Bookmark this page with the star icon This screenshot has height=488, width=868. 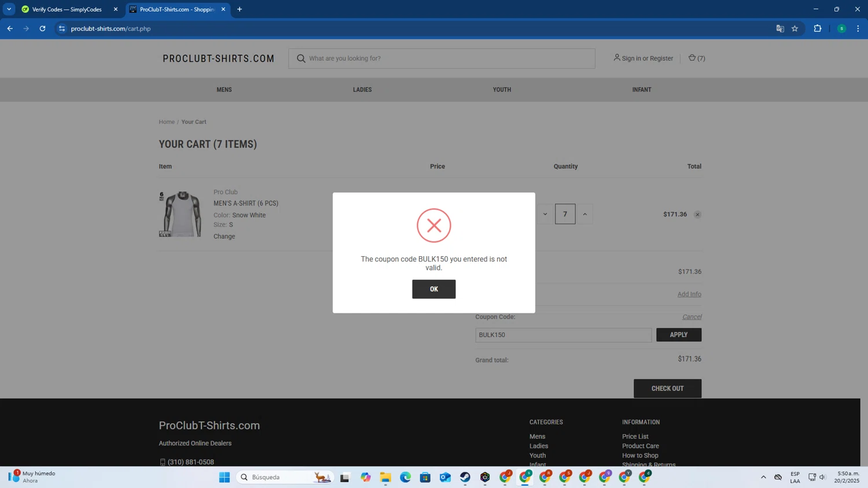[795, 28]
